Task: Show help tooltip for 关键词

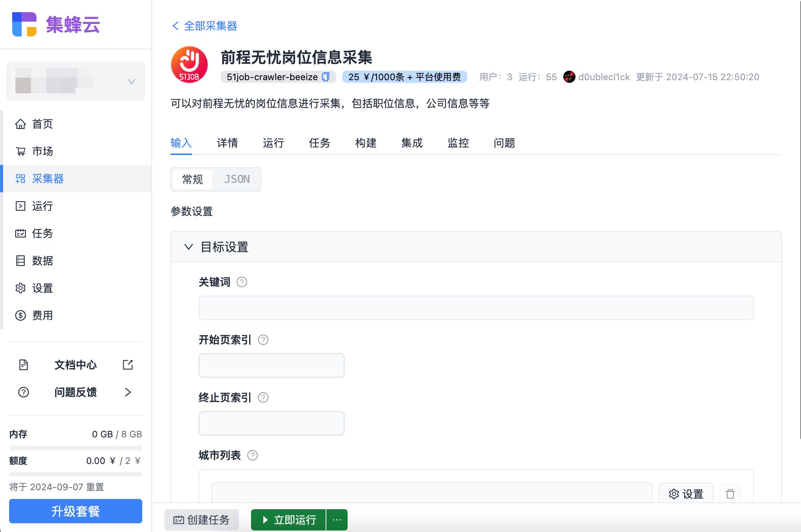Action: (x=242, y=282)
